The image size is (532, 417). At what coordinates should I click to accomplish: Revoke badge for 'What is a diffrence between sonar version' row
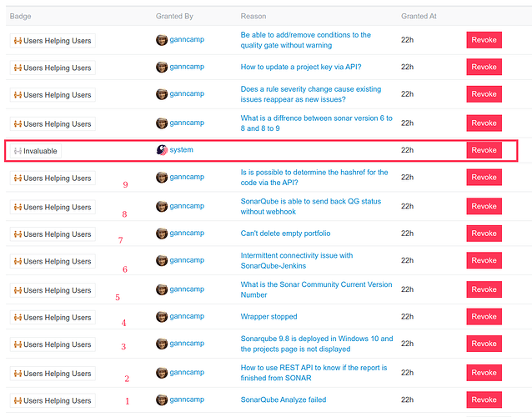click(484, 123)
